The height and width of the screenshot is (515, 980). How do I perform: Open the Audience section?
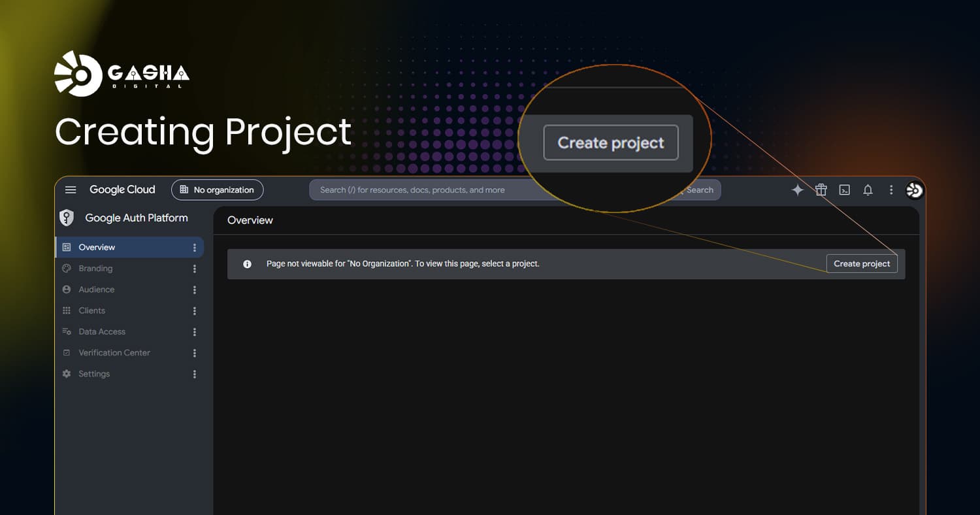[96, 290]
